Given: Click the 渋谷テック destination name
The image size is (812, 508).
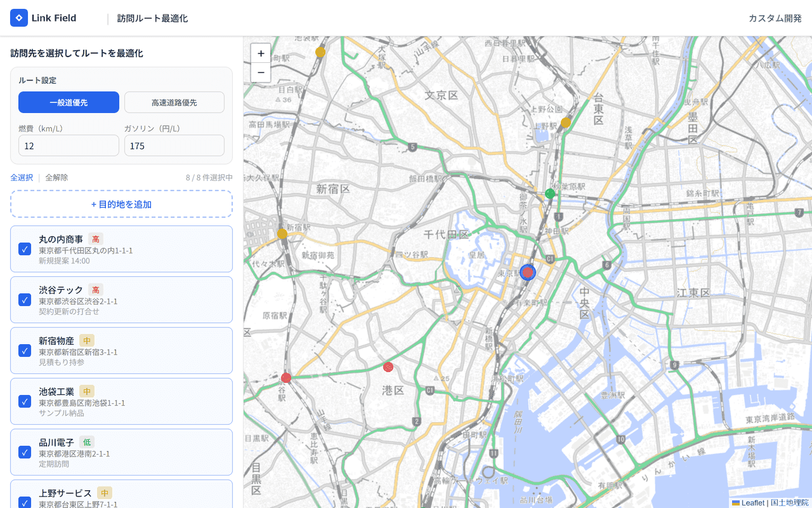Looking at the screenshot, I should tap(61, 290).
